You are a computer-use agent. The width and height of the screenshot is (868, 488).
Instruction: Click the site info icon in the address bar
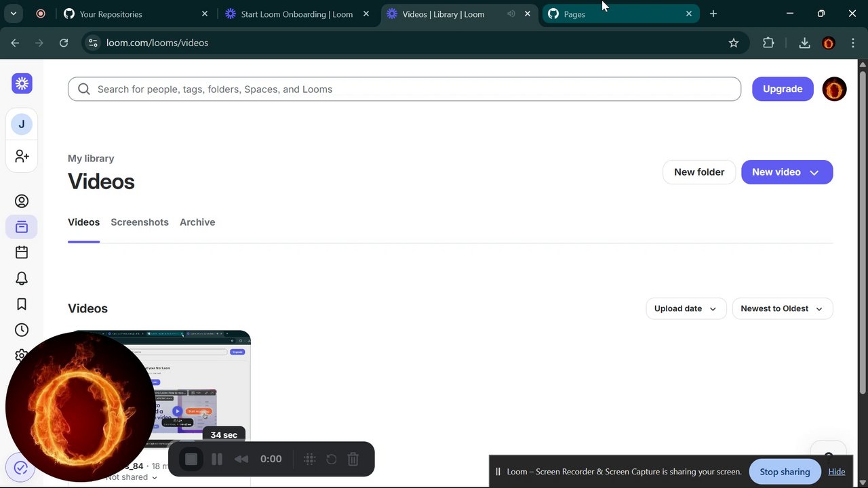[x=94, y=43]
